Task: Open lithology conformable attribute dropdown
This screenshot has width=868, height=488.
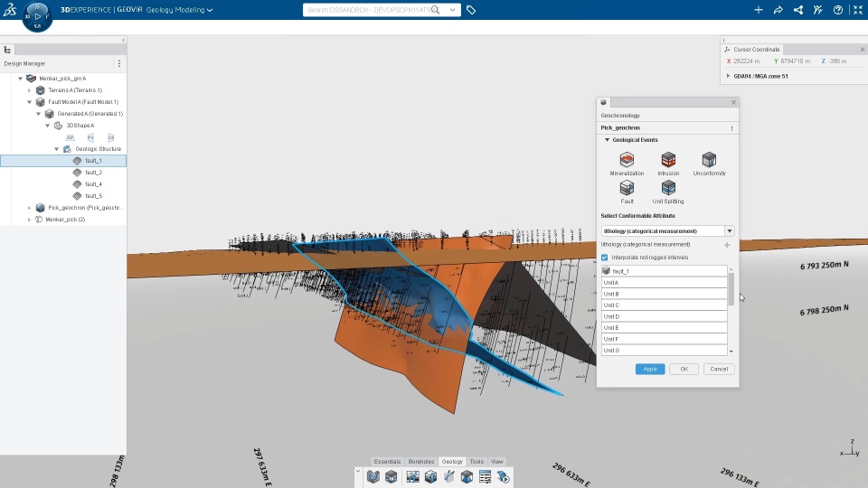Action: pyautogui.click(x=729, y=230)
